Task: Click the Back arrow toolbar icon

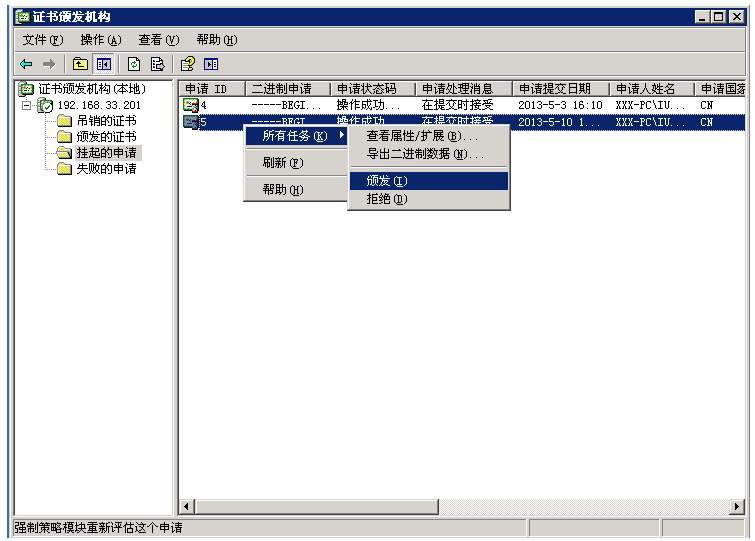Action: click(x=26, y=64)
